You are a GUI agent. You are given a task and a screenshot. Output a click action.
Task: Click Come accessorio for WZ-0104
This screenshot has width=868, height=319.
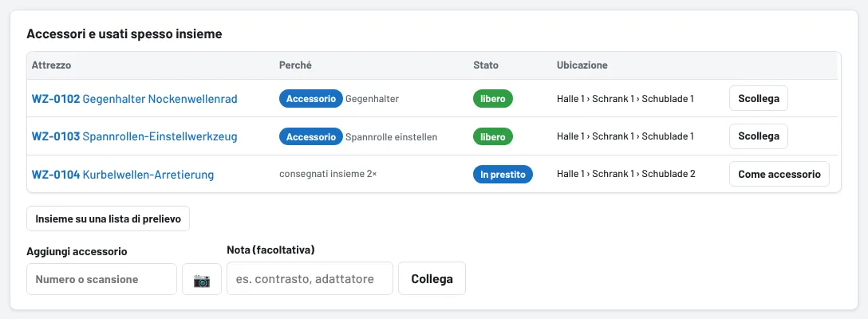pyautogui.click(x=779, y=174)
